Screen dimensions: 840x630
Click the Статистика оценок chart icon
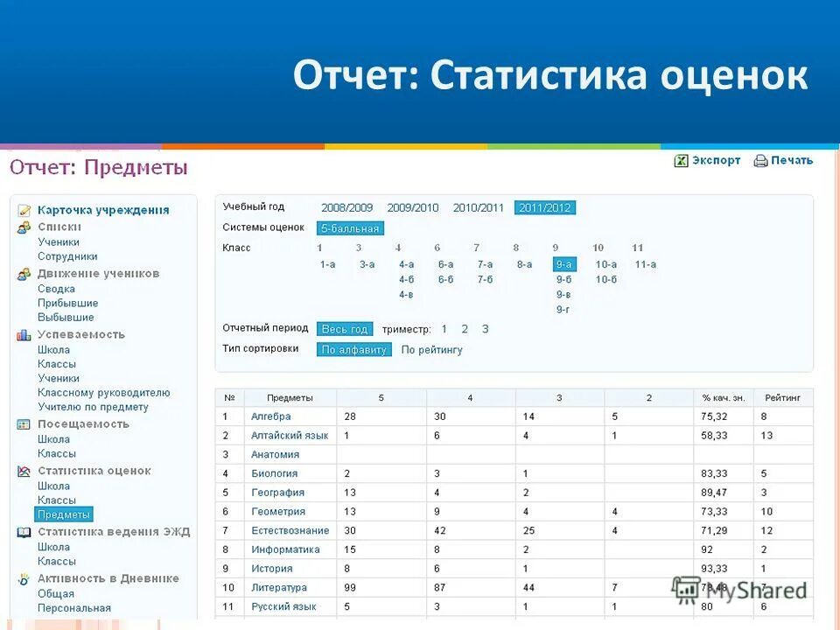[24, 471]
